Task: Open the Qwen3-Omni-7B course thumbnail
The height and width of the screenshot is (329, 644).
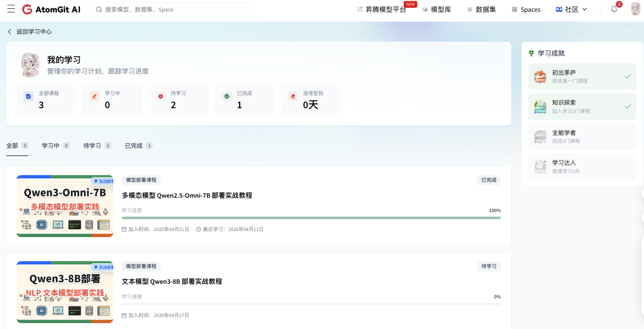Action: click(x=65, y=206)
